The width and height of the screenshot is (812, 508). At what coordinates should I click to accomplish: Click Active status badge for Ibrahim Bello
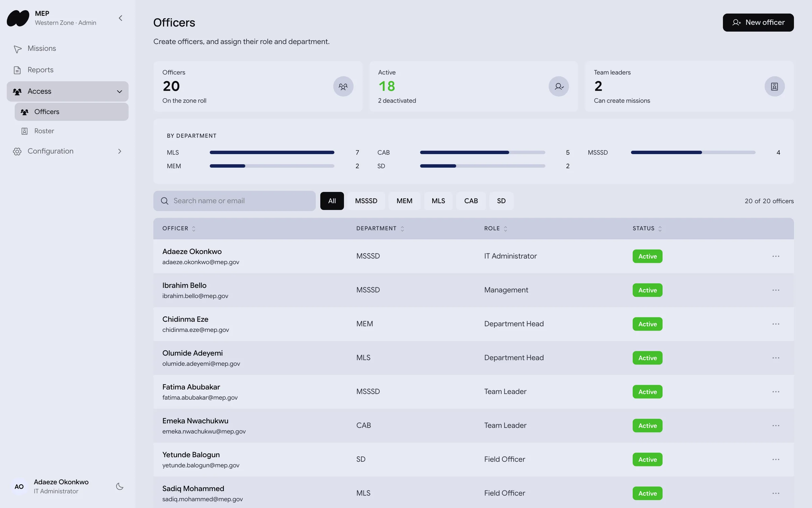click(647, 290)
